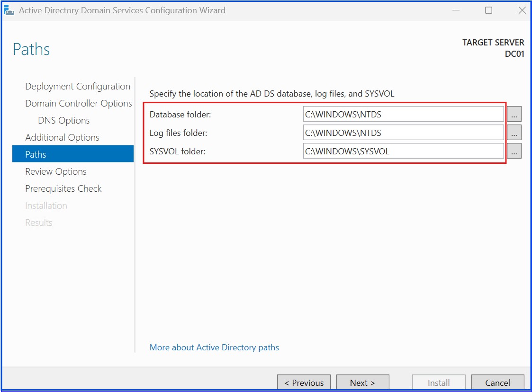Open the Prerequisites Check step
The image size is (532, 392).
[63, 188]
